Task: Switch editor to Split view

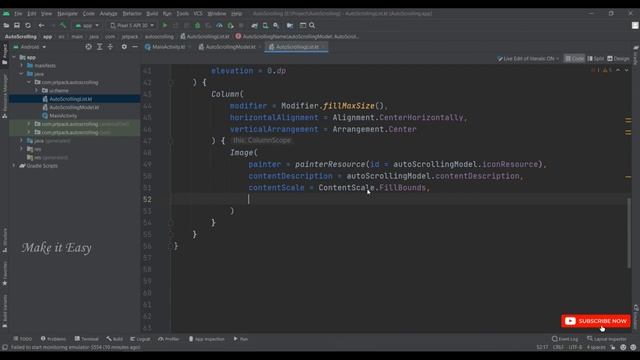Action: click(596, 59)
